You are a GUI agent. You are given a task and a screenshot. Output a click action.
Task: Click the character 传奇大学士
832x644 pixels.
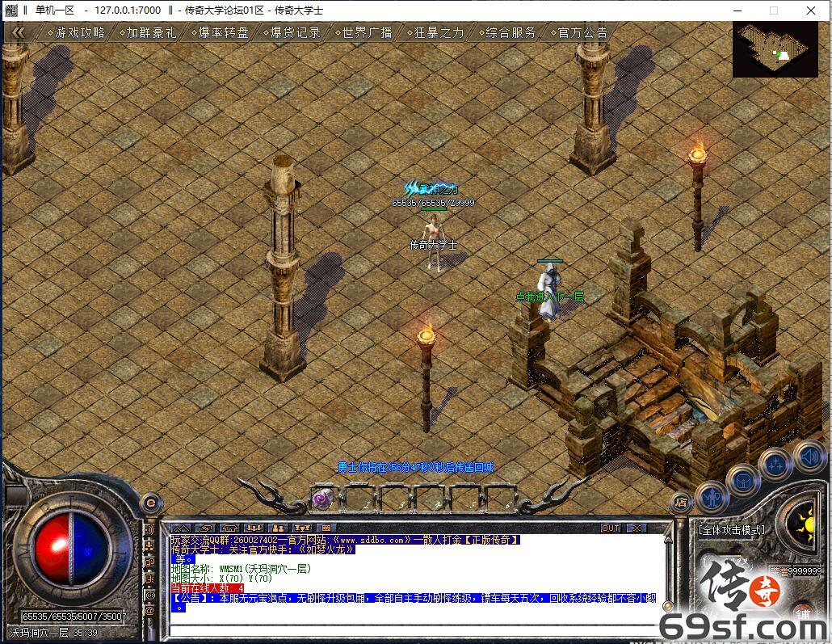coord(435,242)
